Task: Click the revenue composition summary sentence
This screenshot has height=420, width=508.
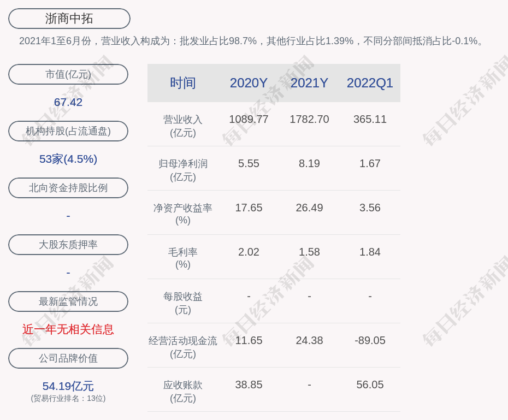Action: click(x=251, y=41)
